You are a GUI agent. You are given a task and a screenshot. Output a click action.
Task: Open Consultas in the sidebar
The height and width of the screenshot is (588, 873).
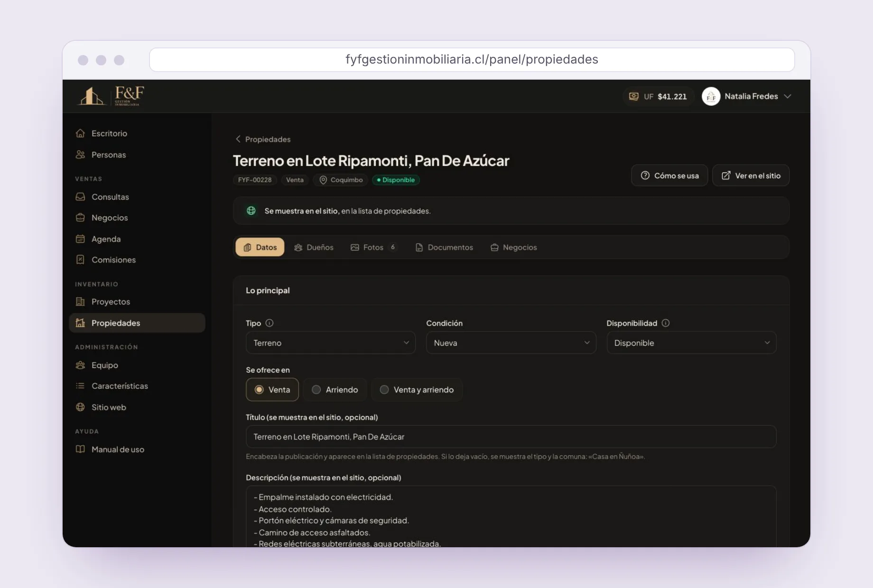[x=137, y=197]
